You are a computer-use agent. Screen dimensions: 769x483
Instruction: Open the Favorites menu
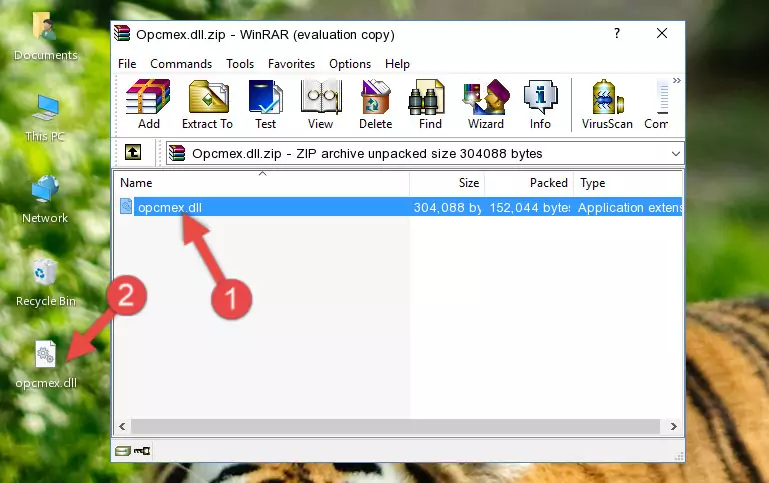tap(291, 64)
